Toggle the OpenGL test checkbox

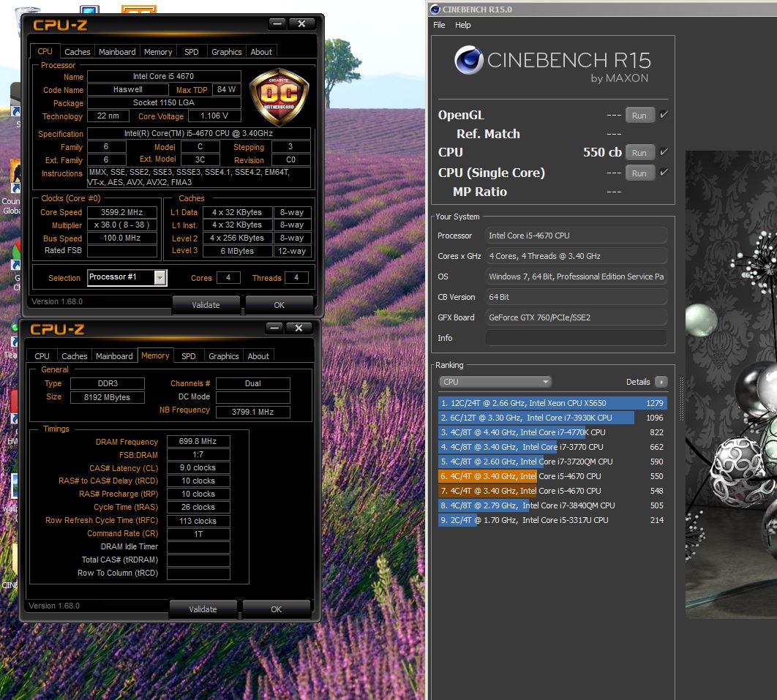click(x=663, y=115)
